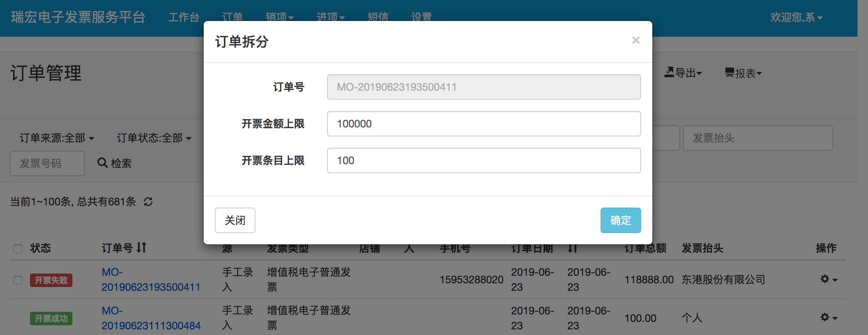Open order link MO-20190623111300484
The width and height of the screenshot is (868, 335).
coord(151,318)
